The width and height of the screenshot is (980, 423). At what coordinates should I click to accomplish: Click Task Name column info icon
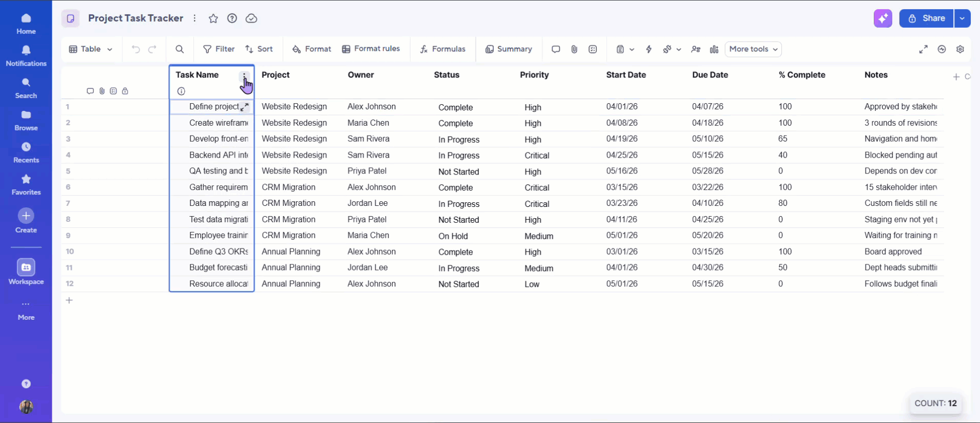click(181, 91)
